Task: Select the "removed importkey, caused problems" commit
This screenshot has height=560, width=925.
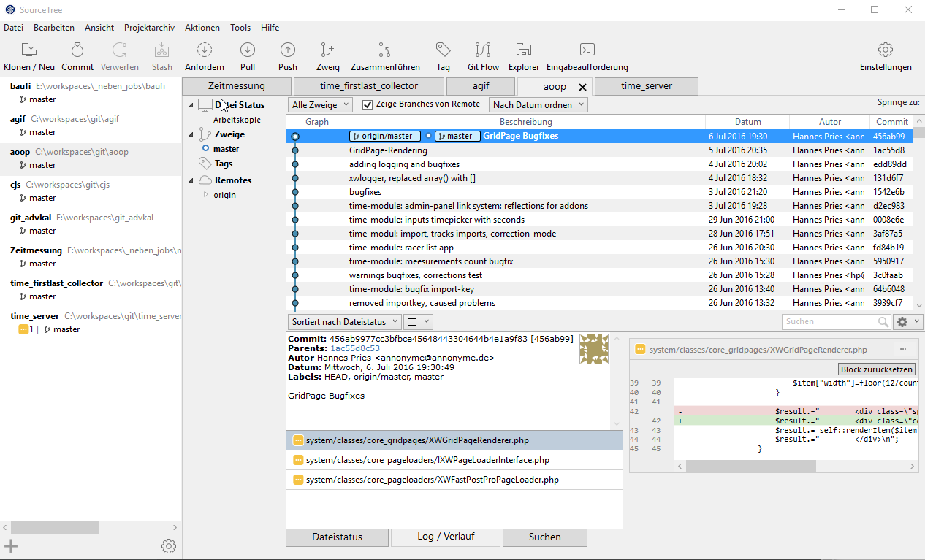Action: click(599, 303)
